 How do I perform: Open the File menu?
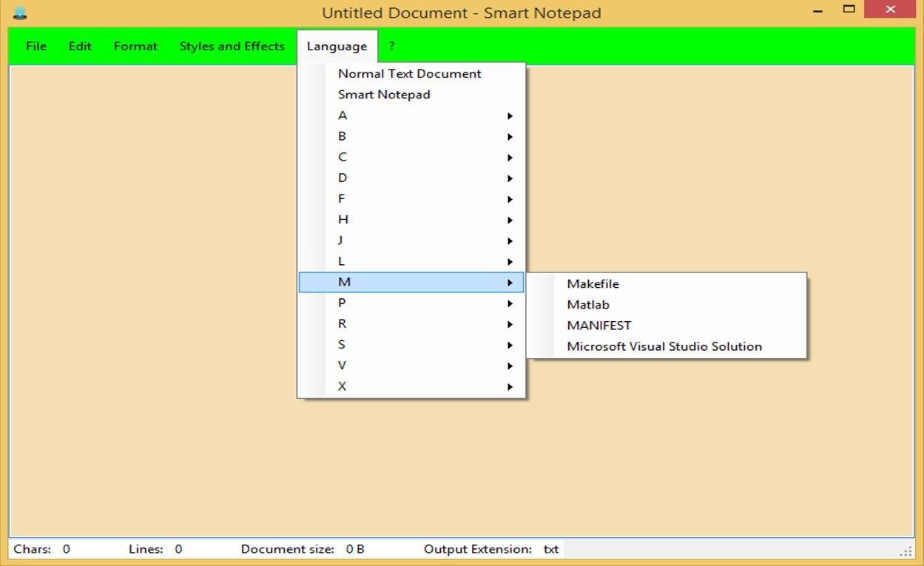tap(35, 46)
